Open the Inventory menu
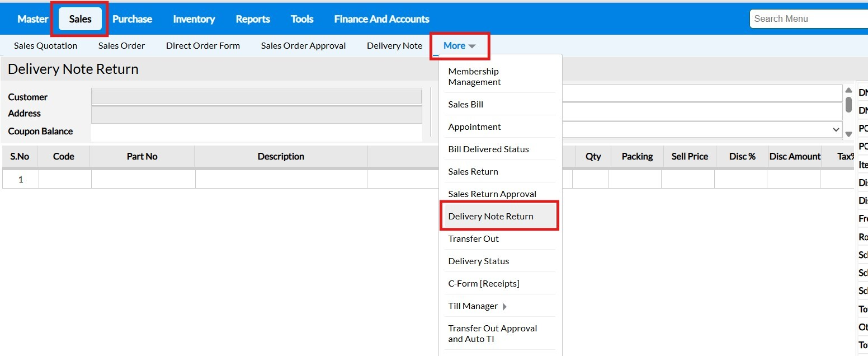868x356 pixels. 194,19
